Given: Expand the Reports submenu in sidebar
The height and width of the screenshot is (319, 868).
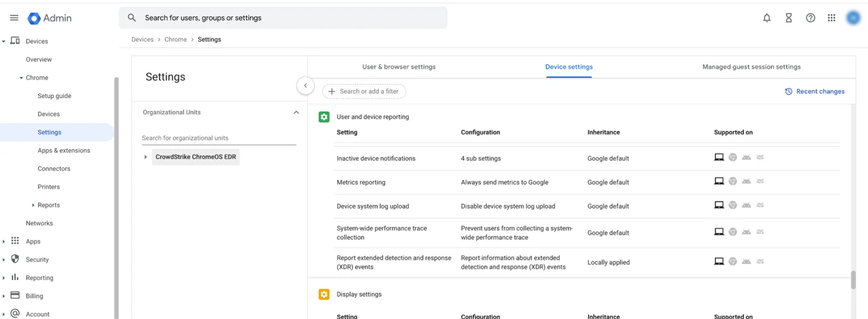Looking at the screenshot, I should (34, 205).
